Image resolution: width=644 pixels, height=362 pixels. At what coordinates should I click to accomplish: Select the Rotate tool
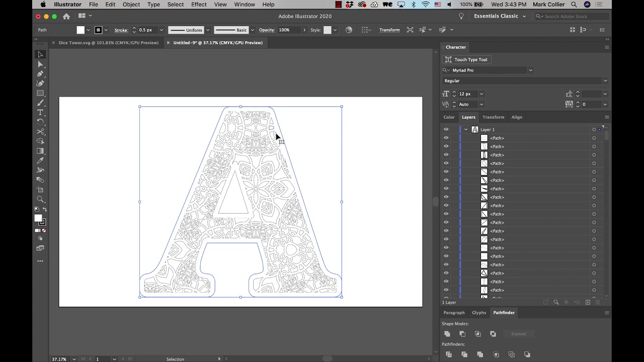[40, 122]
